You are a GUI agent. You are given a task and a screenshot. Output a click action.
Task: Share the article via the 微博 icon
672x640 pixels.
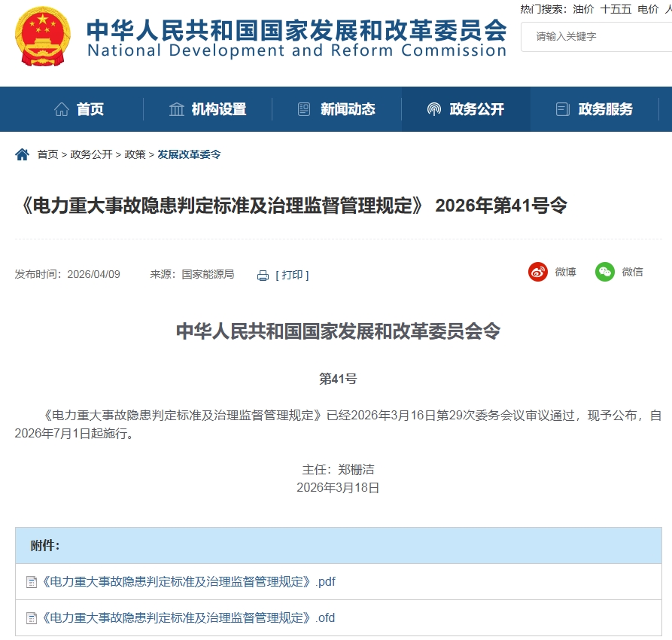pos(537,272)
